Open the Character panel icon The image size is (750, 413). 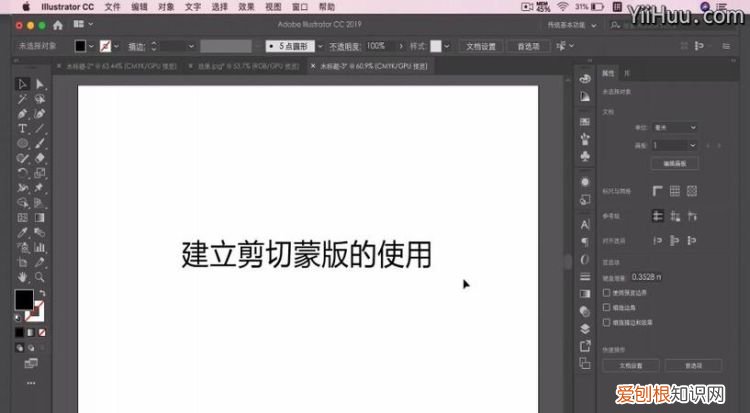(x=585, y=224)
